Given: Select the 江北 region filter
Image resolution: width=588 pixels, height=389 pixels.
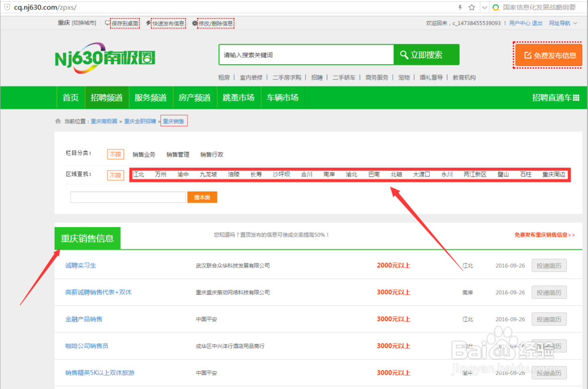Looking at the screenshot, I should tap(138, 174).
